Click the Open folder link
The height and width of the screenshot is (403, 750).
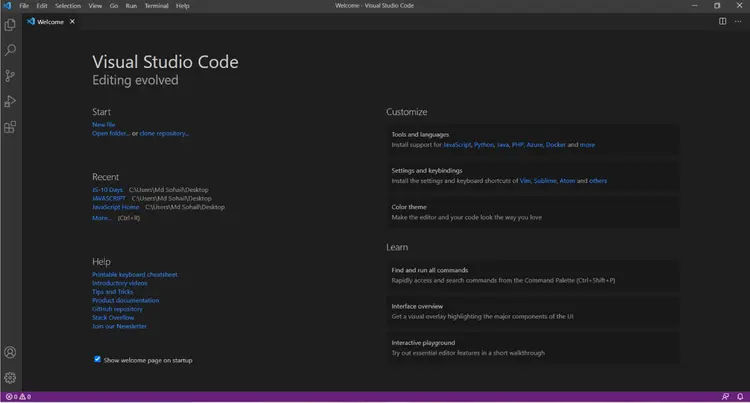click(111, 133)
